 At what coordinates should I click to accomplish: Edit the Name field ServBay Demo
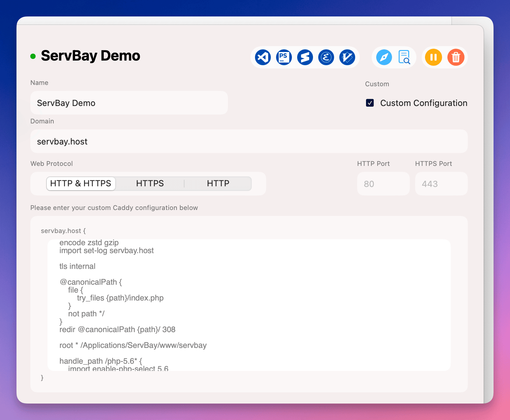pyautogui.click(x=129, y=103)
